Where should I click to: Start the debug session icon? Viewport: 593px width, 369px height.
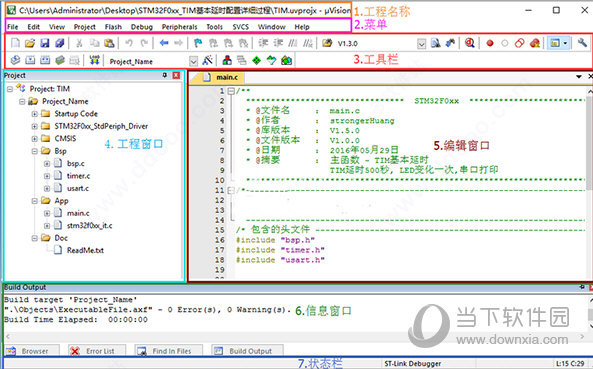(x=470, y=43)
